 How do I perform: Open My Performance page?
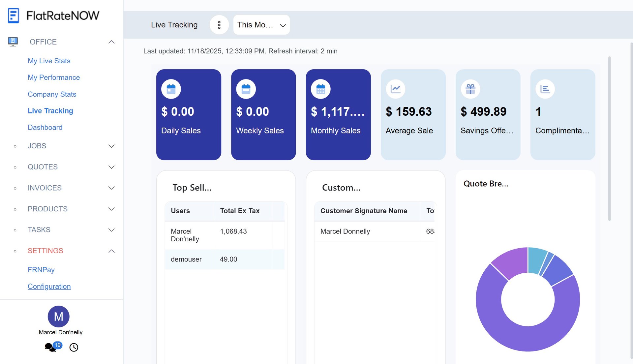pos(54,77)
